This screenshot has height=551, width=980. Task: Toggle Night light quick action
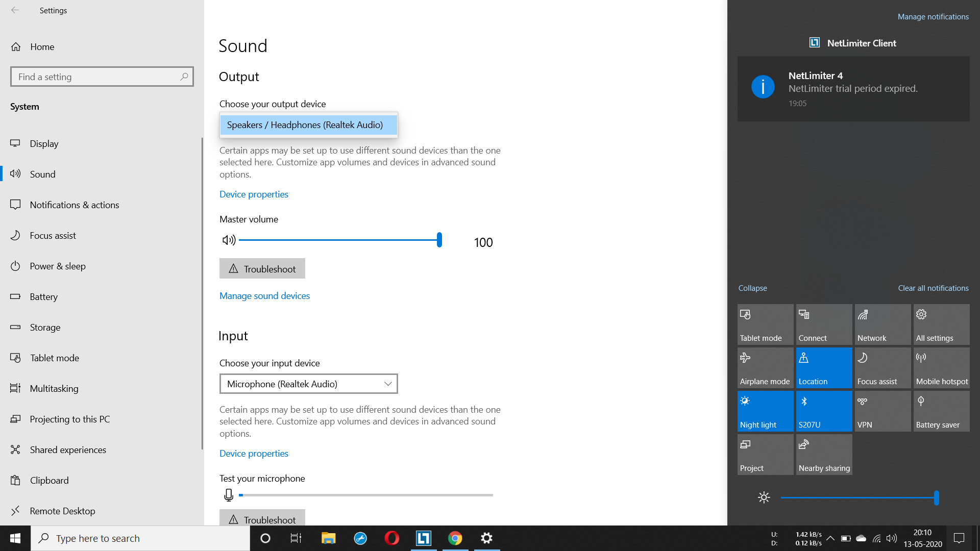(x=765, y=411)
